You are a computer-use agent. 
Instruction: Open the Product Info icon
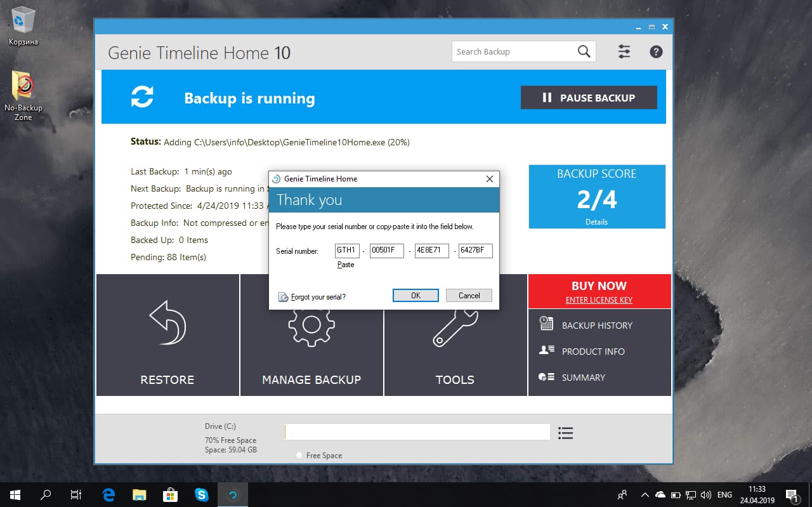(x=546, y=350)
